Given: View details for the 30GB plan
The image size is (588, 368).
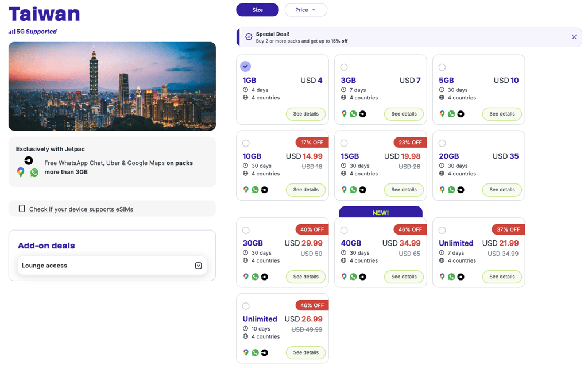Looking at the screenshot, I should (305, 277).
